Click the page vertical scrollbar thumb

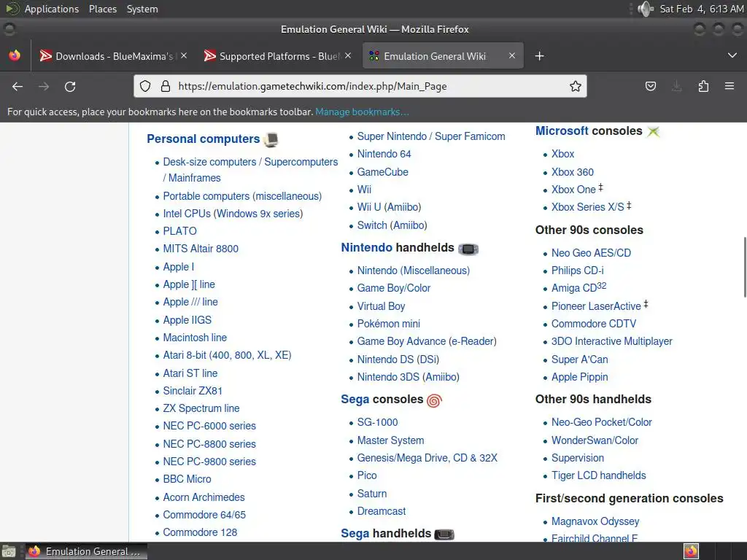coord(744,267)
